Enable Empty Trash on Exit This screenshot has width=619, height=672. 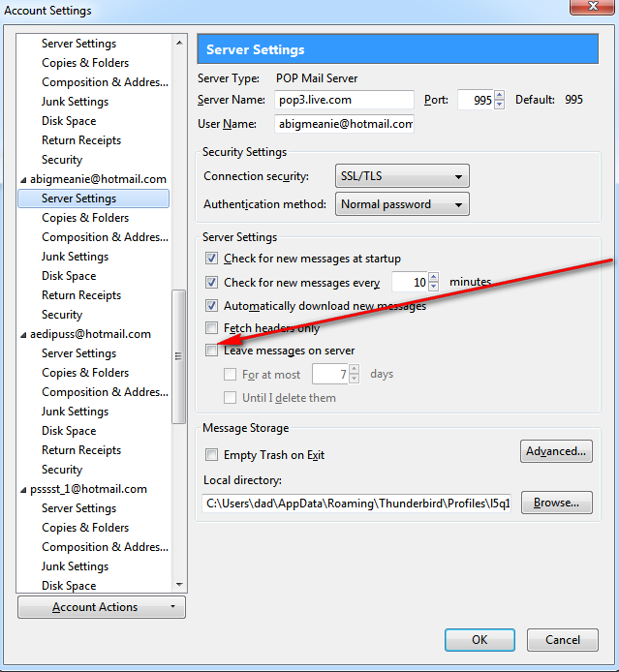pyautogui.click(x=211, y=455)
